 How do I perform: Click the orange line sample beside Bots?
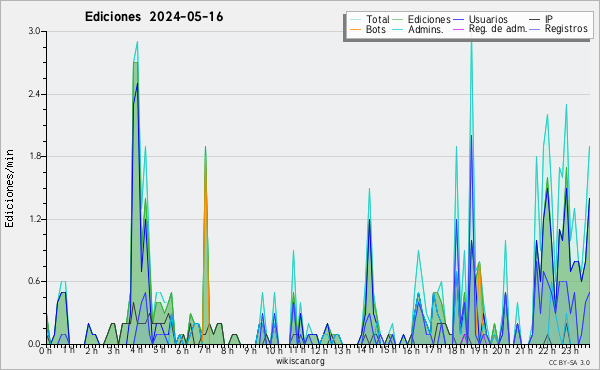point(355,29)
